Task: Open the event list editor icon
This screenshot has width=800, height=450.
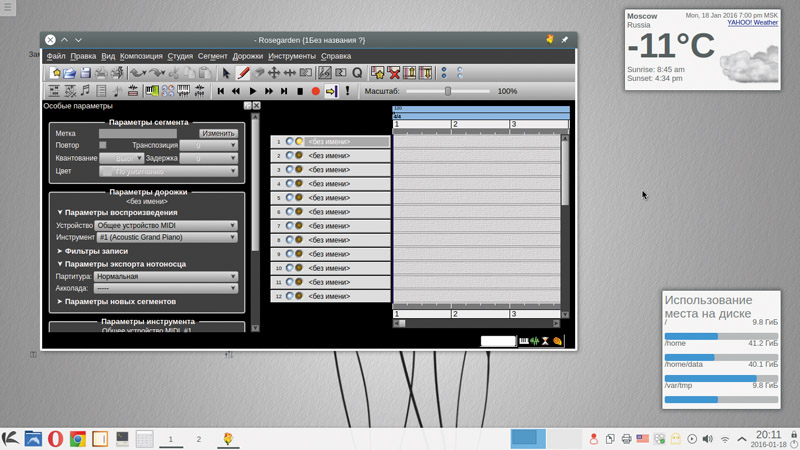Action: pyautogui.click(x=101, y=91)
